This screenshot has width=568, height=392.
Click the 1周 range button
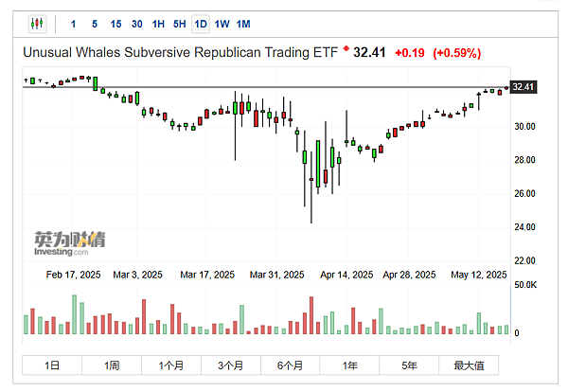[112, 365]
